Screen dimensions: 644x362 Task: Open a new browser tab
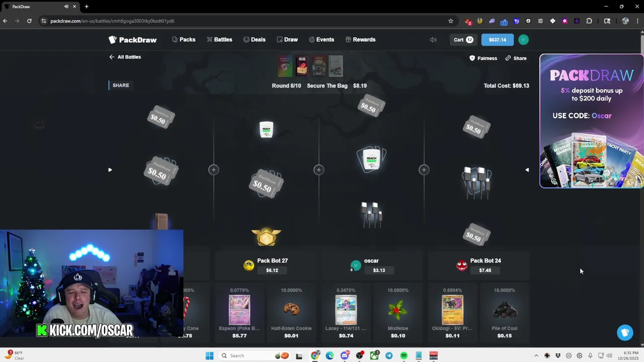click(87, 7)
